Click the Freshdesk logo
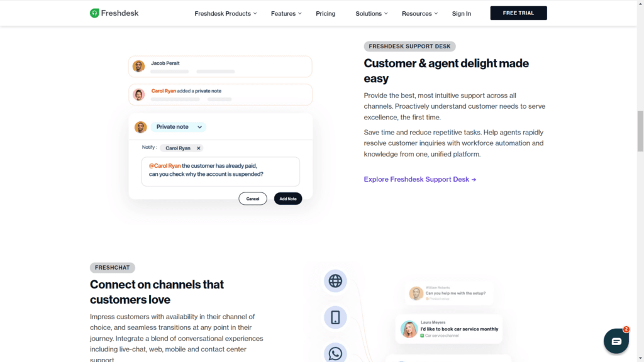Screen dimensions: 644x362 114,13
